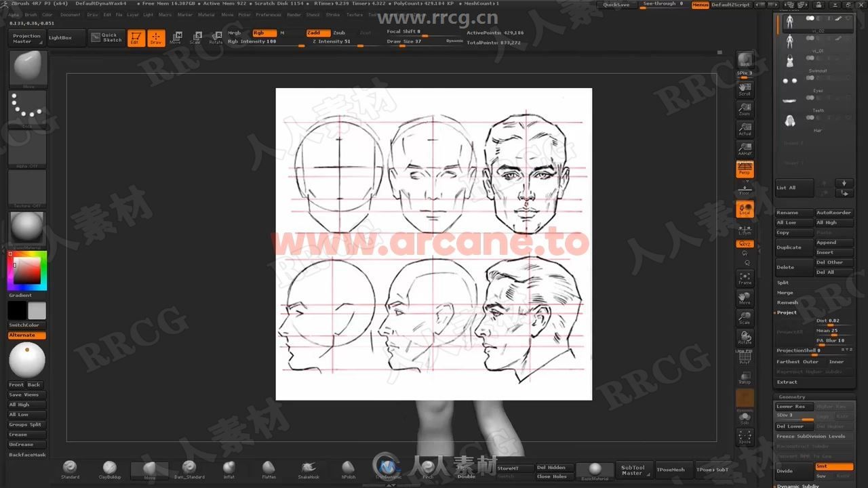Toggle Rgb painting mode
This screenshot has height=488, width=868.
(264, 33)
